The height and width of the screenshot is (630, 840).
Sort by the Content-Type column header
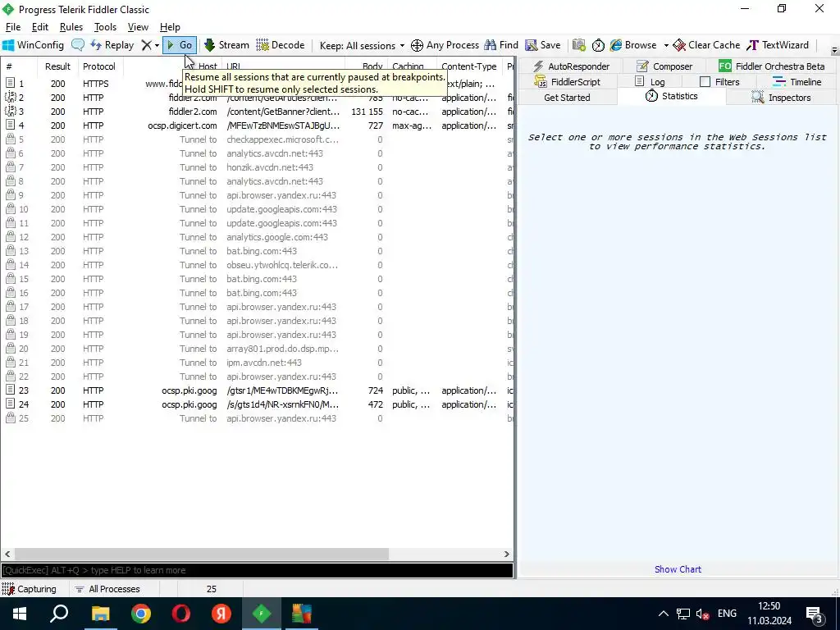click(x=468, y=66)
